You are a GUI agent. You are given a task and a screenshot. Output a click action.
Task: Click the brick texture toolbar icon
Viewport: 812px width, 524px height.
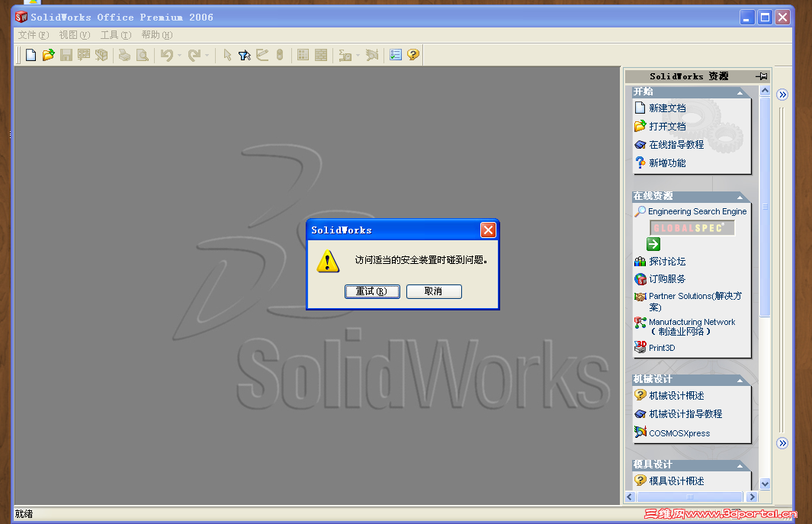click(321, 55)
